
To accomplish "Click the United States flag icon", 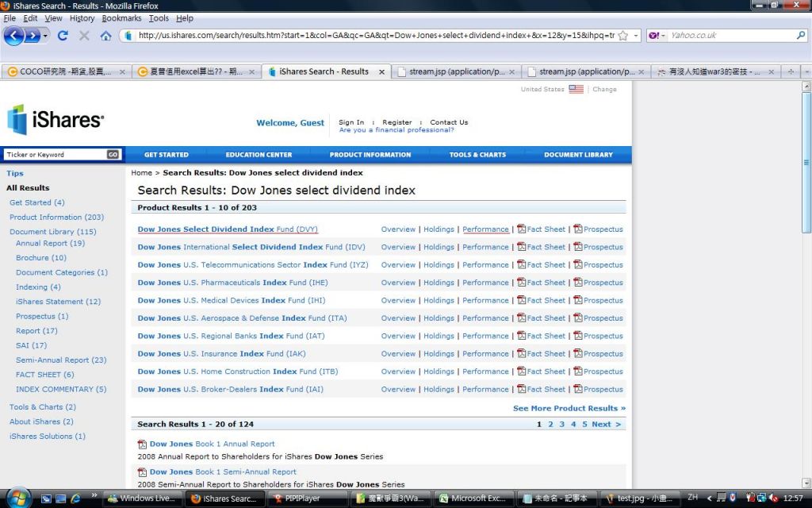I will coord(576,89).
